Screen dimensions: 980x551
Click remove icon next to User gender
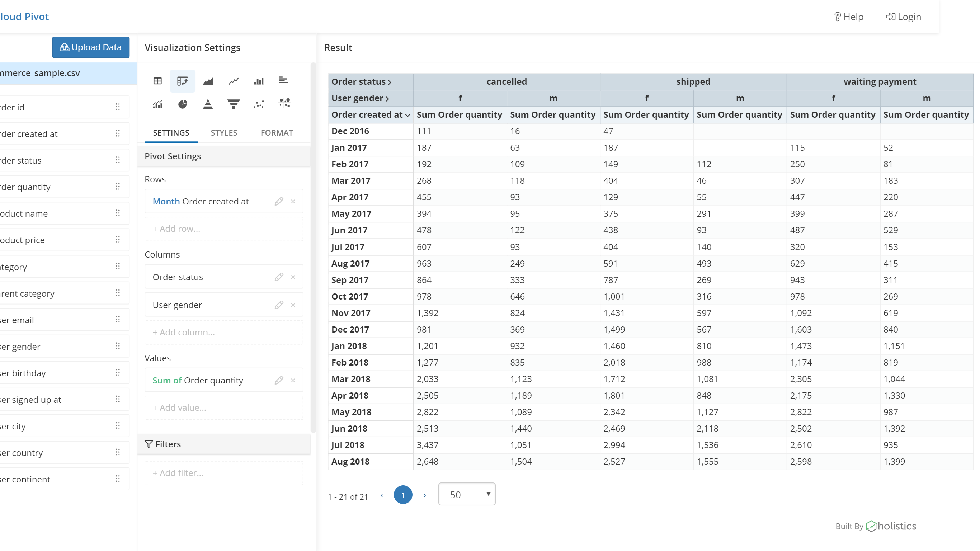(293, 305)
